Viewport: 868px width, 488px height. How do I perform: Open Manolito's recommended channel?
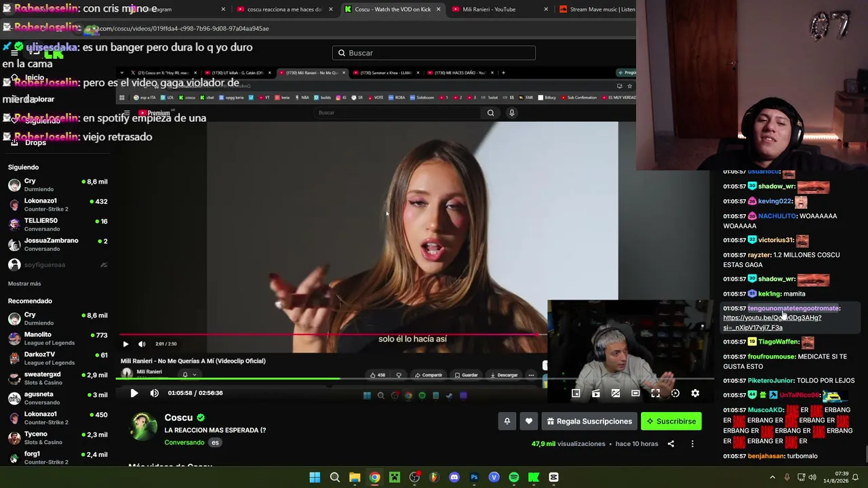57,338
